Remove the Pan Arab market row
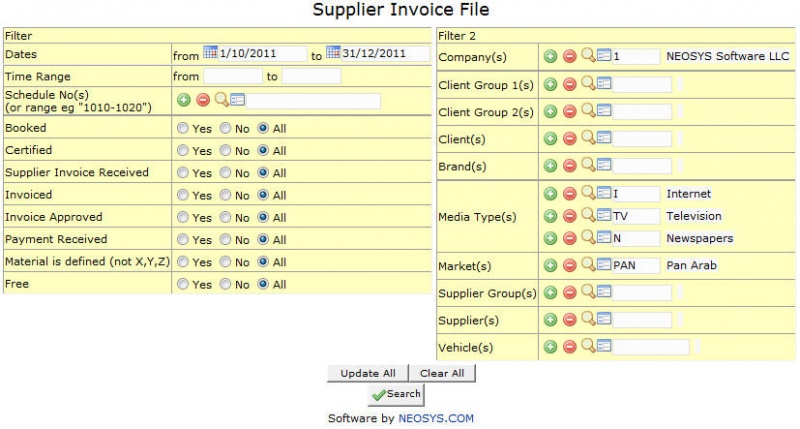Screen dimensions: 800x429 [x=569, y=265]
